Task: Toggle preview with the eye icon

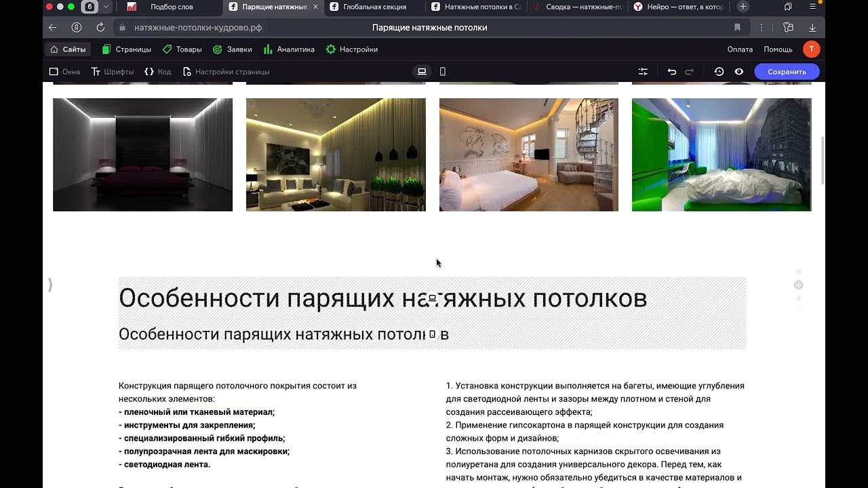Action: [738, 72]
